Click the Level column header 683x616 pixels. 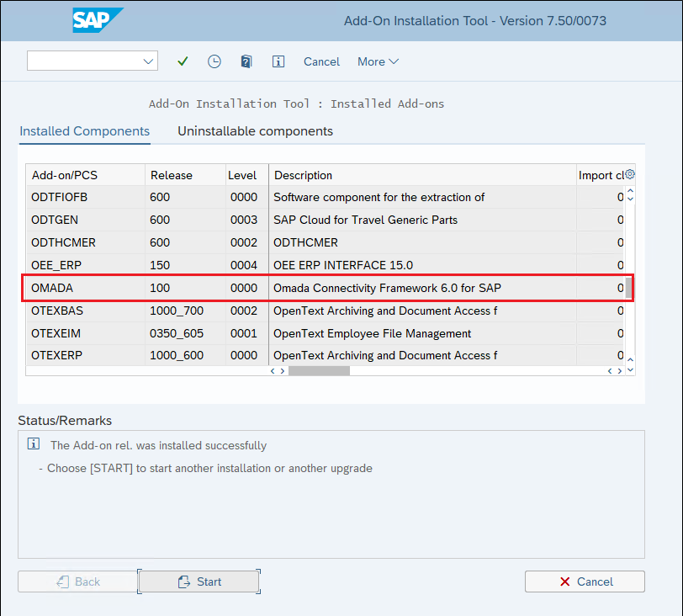[247, 175]
